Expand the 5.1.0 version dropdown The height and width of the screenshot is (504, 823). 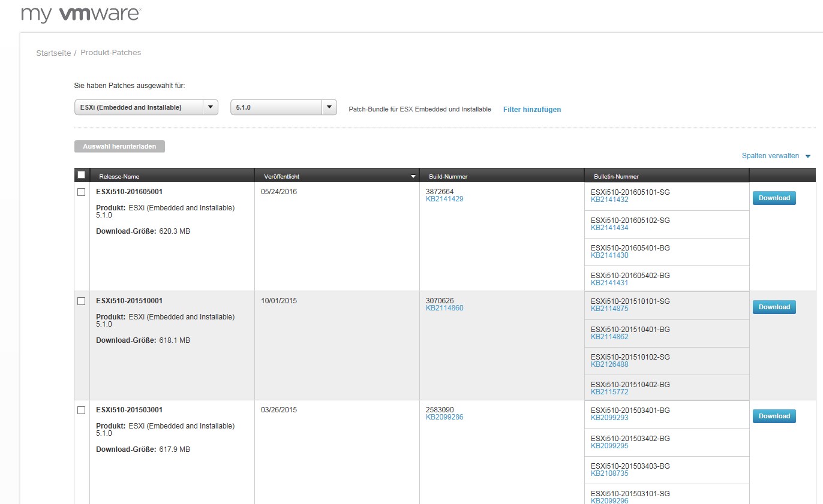pyautogui.click(x=283, y=108)
